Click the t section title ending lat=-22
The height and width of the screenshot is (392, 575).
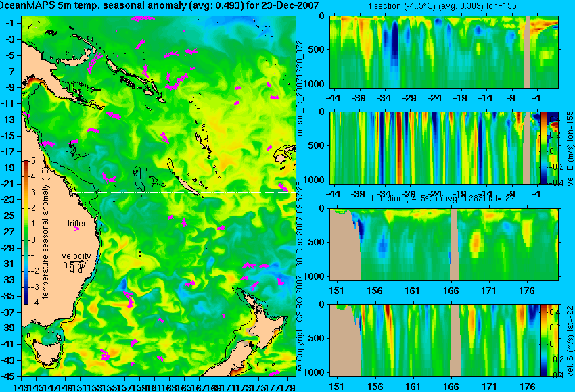[x=442, y=199]
